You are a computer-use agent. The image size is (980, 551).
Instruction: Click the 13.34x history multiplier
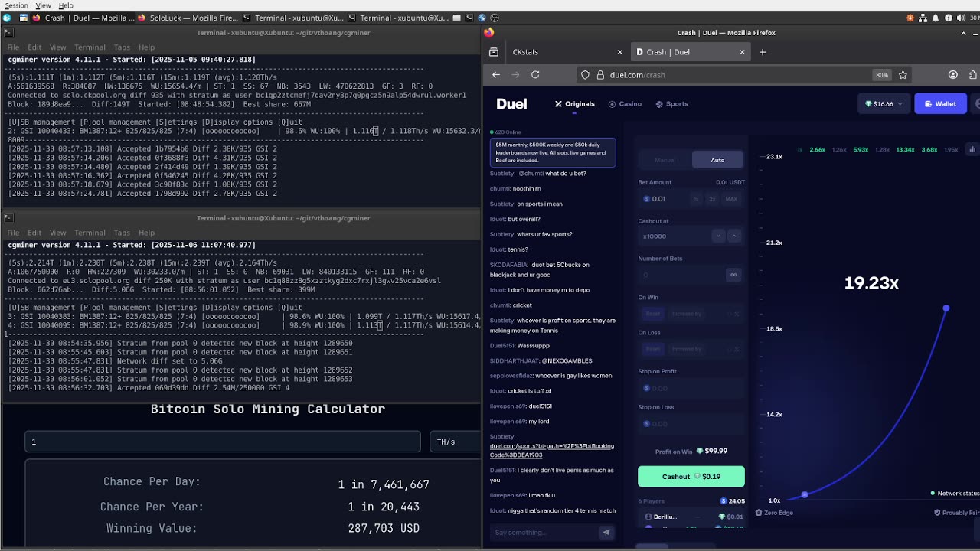(906, 150)
